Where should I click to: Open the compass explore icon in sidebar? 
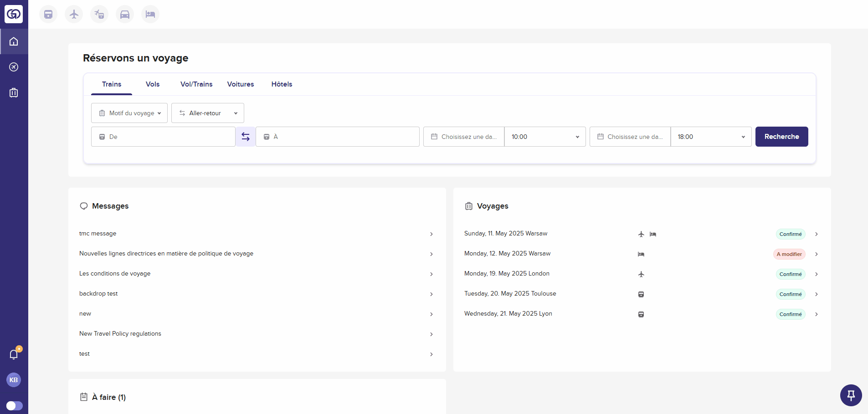pyautogui.click(x=14, y=67)
